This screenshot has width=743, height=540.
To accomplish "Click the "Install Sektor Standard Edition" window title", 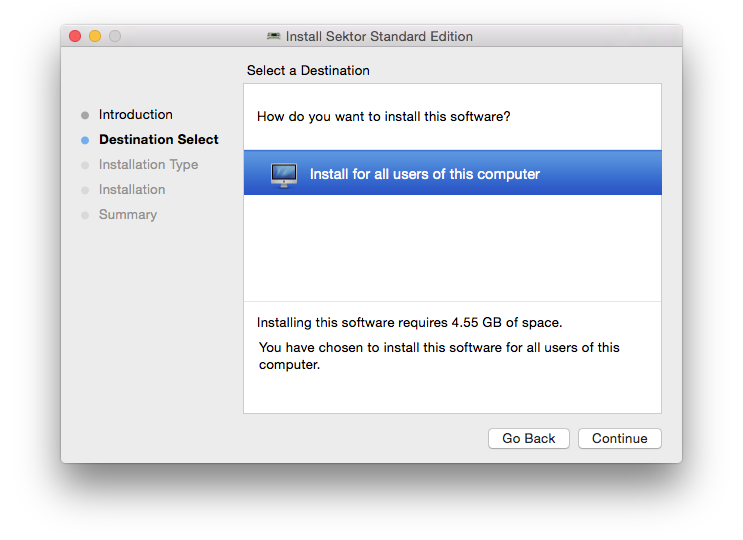I will pos(379,37).
